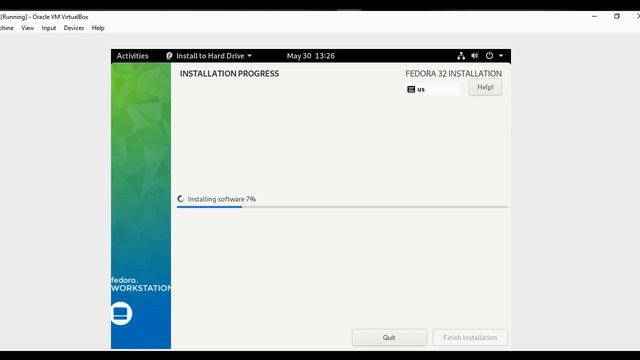
Task: Open installer Help
Action: pyautogui.click(x=485, y=87)
